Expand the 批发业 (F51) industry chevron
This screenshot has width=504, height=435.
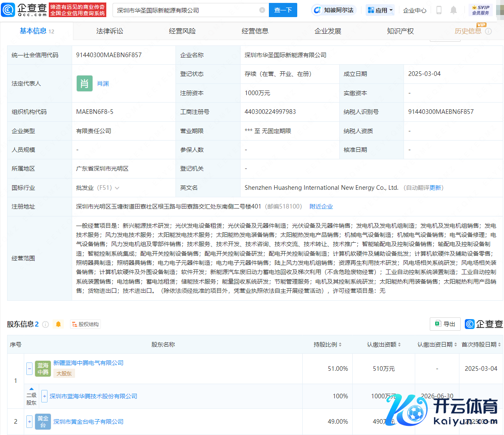coord(117,188)
